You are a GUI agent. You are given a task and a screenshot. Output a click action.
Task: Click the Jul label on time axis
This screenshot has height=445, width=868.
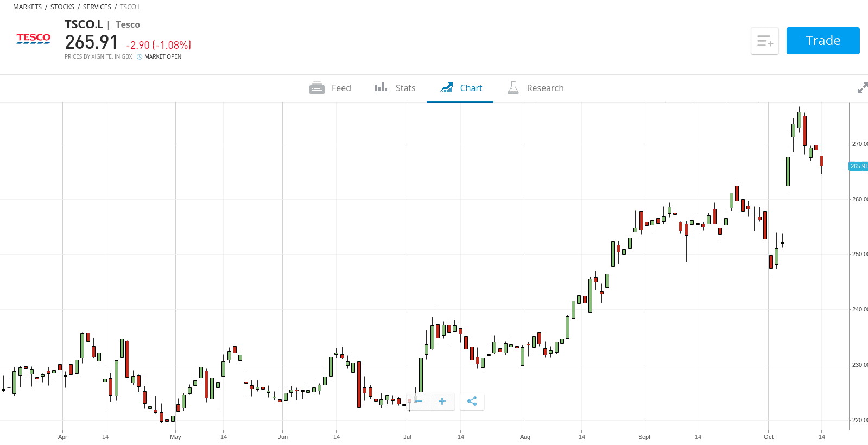407,437
